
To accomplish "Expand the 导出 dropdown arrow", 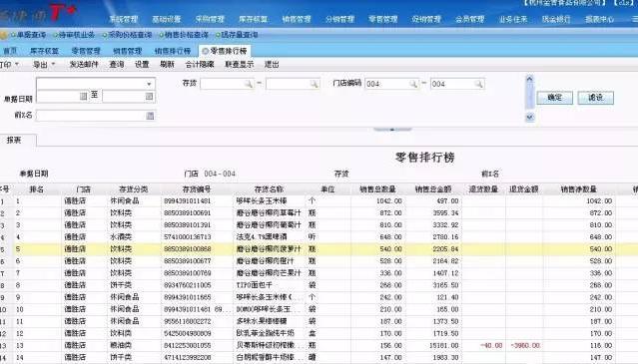I will point(53,64).
